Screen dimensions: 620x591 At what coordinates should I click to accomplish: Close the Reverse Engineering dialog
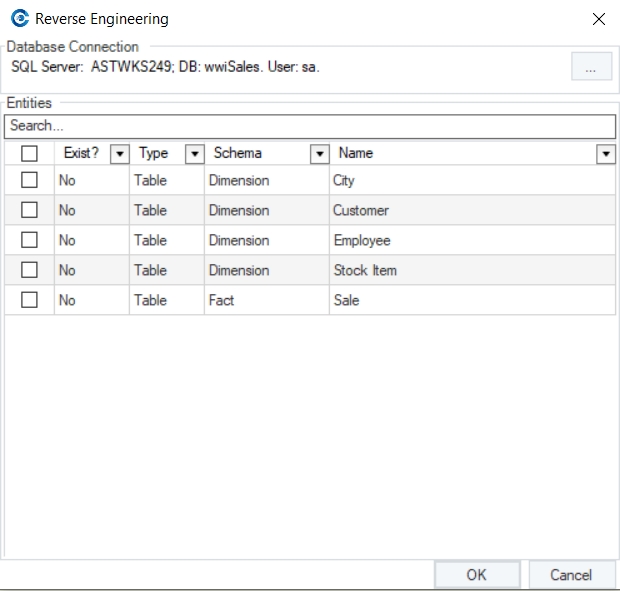point(598,19)
